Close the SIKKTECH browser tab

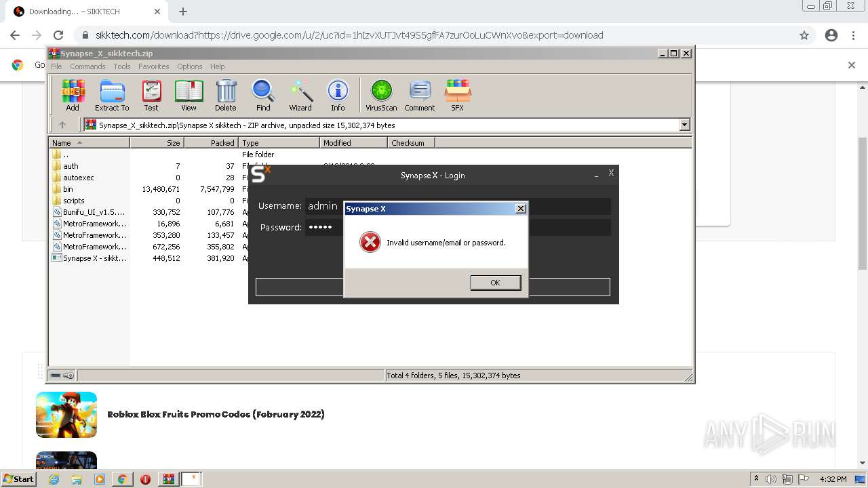pyautogui.click(x=157, y=12)
